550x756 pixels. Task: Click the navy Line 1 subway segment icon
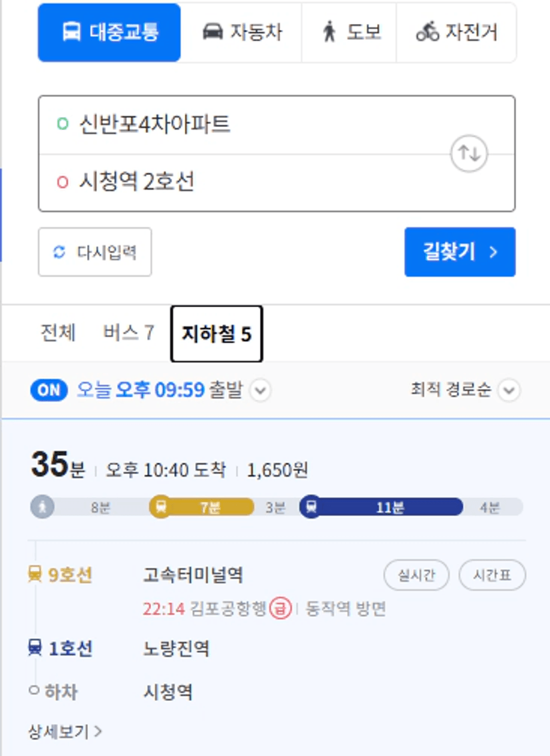pos(312,507)
